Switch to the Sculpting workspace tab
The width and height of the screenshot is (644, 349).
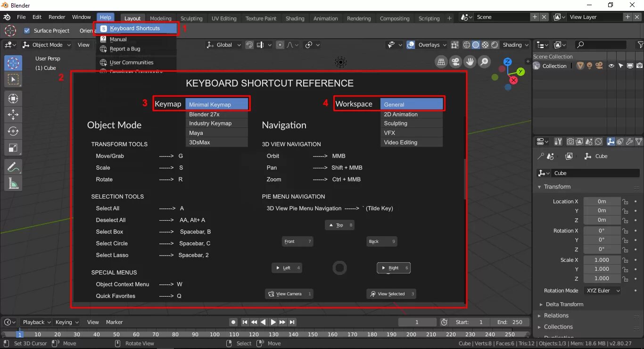191,18
